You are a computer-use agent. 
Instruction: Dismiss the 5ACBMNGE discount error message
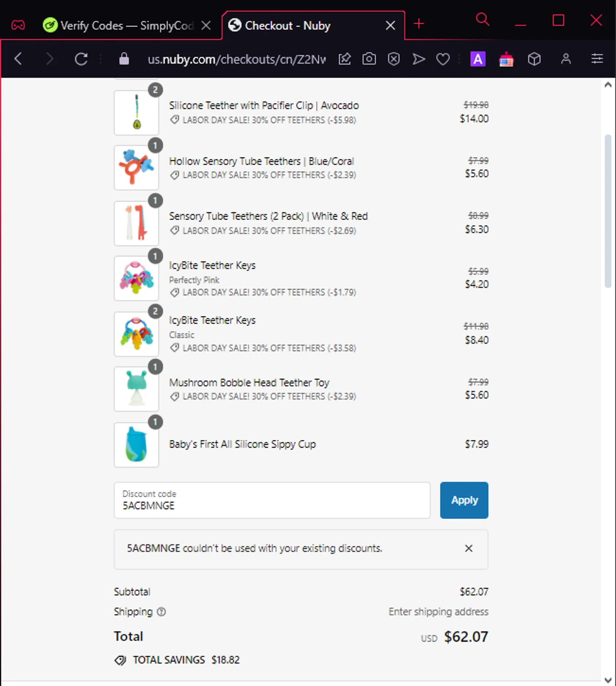click(x=469, y=548)
